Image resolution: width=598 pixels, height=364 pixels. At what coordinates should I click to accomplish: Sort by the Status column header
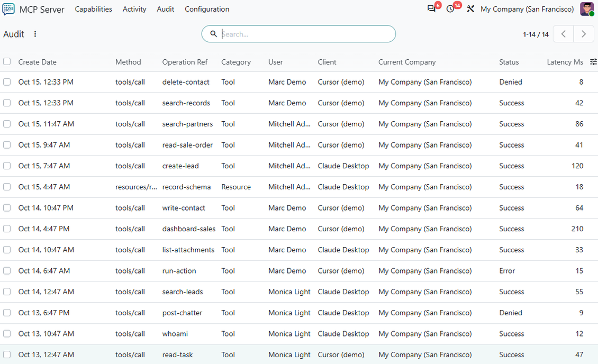pos(509,62)
